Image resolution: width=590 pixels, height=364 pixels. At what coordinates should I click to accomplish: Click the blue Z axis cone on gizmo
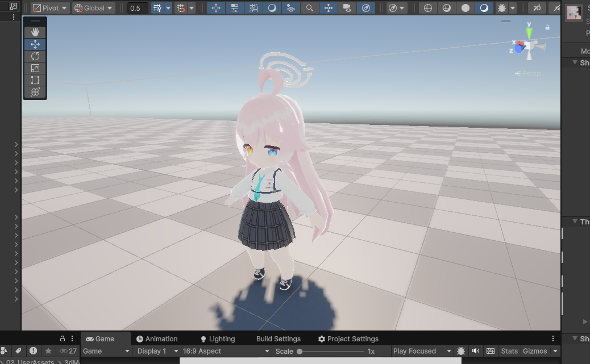point(518,48)
